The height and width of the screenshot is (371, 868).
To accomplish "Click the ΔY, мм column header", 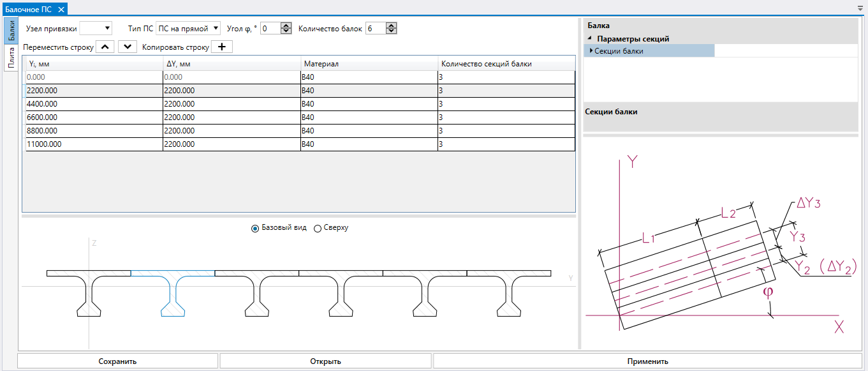I will coord(232,64).
